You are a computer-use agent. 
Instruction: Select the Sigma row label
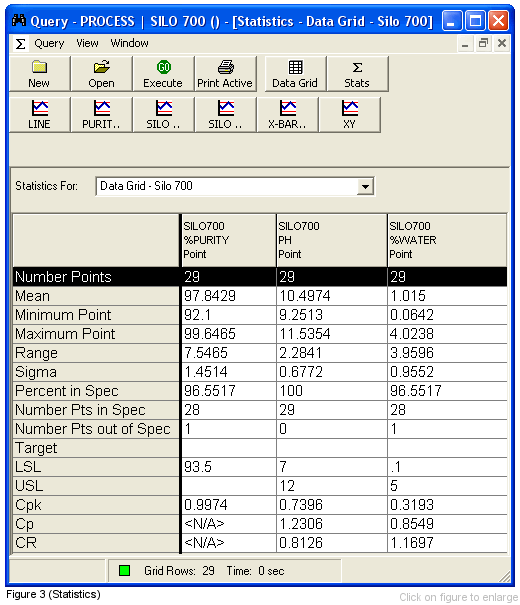point(96,372)
